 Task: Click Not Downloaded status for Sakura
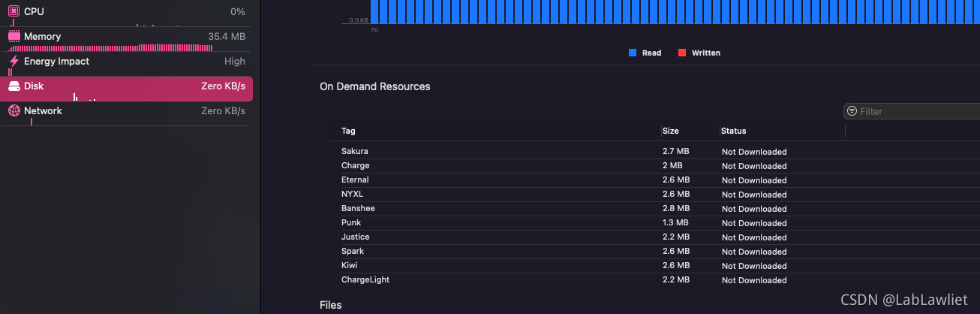(x=754, y=152)
